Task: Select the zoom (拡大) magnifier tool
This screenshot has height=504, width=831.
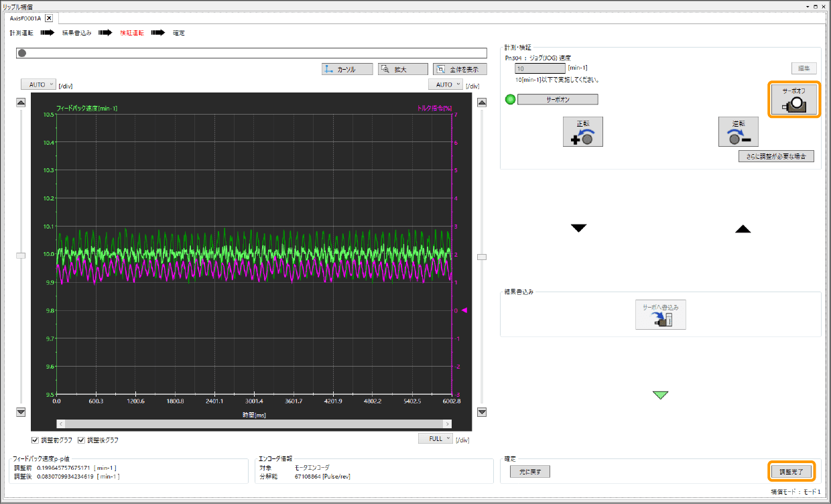Action: click(402, 69)
